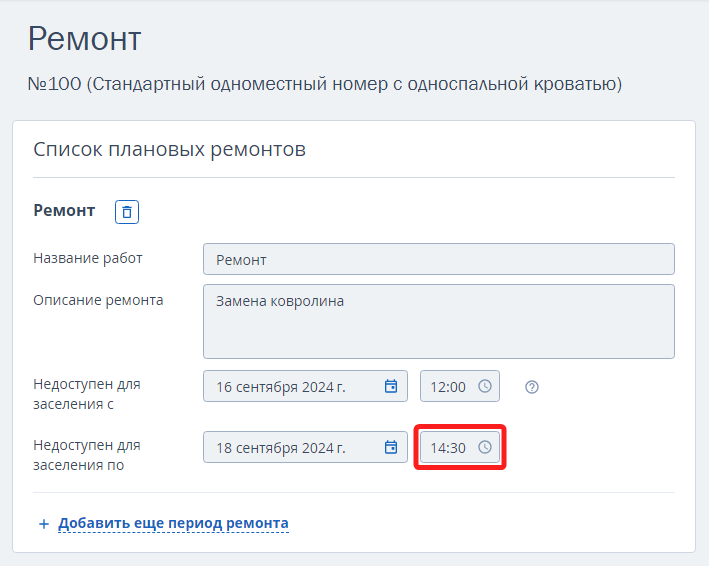Viewport: 709px width, 566px height.
Task: Click the Недоступен для заселения по label
Action: tap(87, 455)
